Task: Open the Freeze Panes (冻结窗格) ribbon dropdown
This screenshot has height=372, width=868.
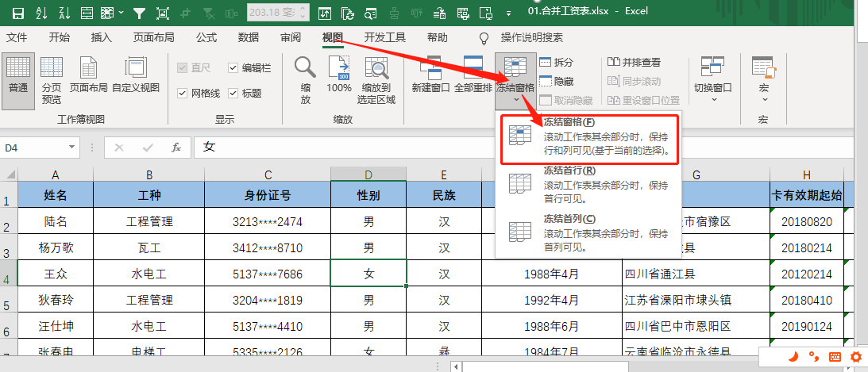Action: 515,79
